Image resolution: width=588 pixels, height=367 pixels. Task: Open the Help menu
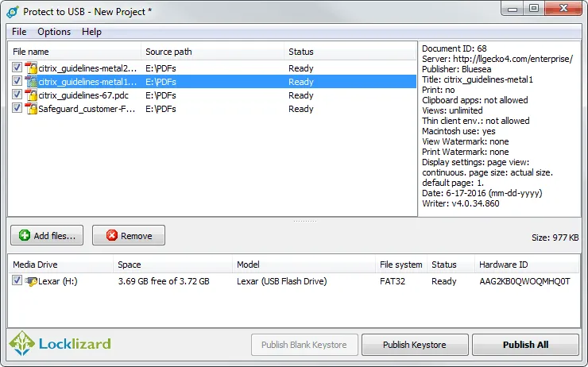pyautogui.click(x=91, y=32)
